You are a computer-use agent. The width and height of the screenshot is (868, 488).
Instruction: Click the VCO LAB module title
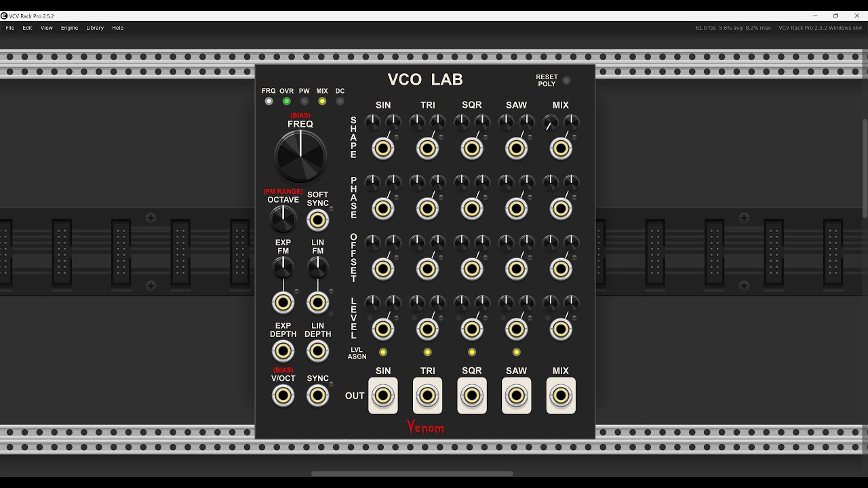[x=425, y=79]
